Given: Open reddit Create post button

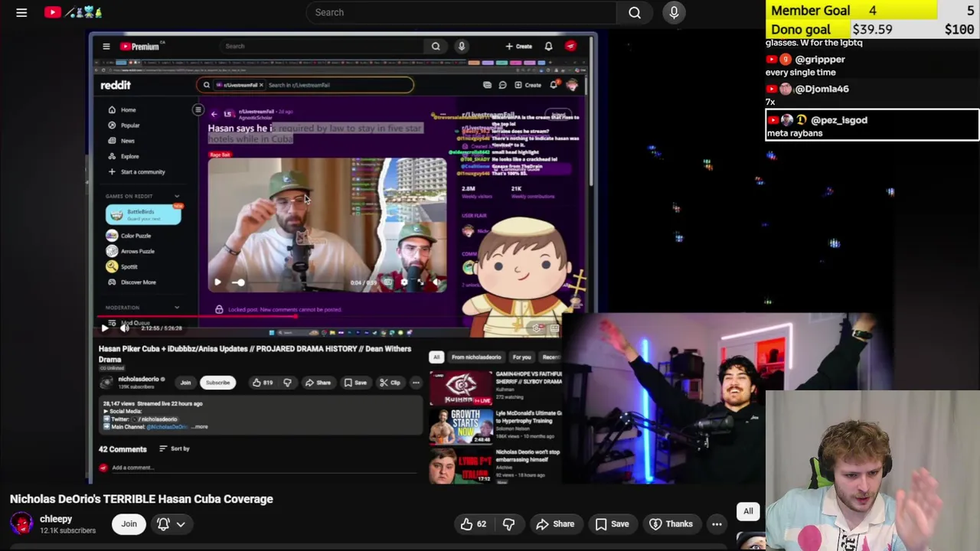Looking at the screenshot, I should (528, 85).
